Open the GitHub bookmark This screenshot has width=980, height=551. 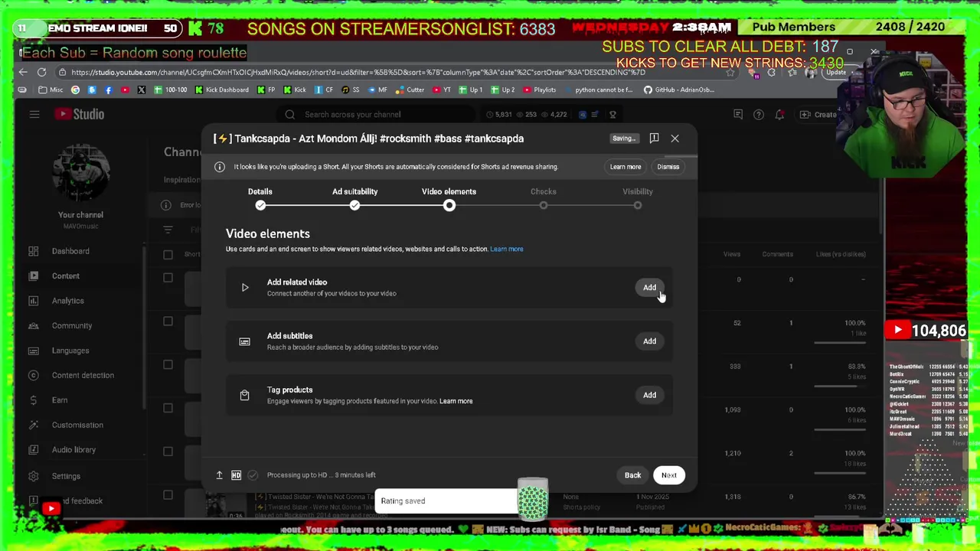coord(678,90)
